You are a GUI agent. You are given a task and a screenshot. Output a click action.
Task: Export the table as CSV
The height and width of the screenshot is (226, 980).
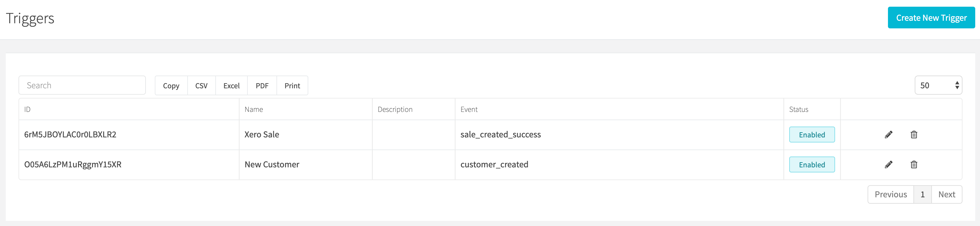[201, 86]
